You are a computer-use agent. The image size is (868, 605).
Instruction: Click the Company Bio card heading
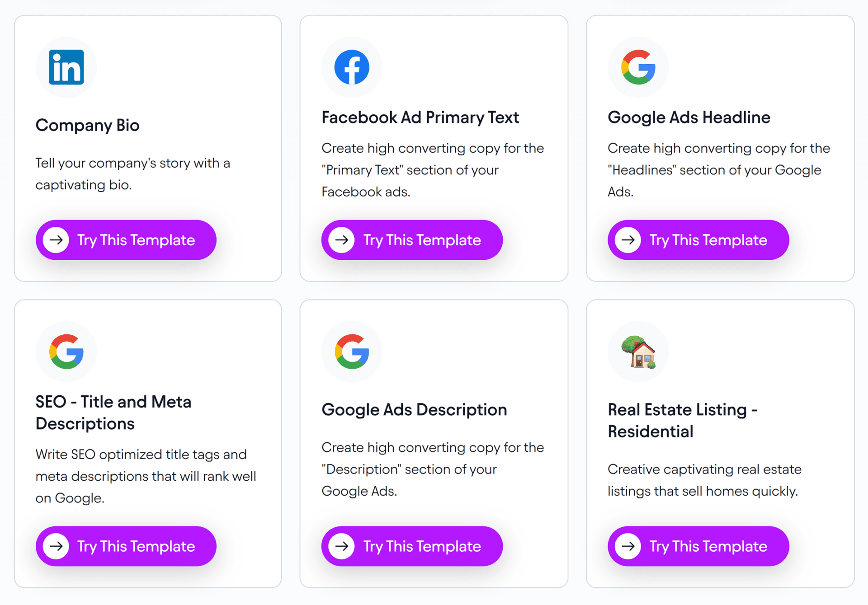click(x=87, y=125)
